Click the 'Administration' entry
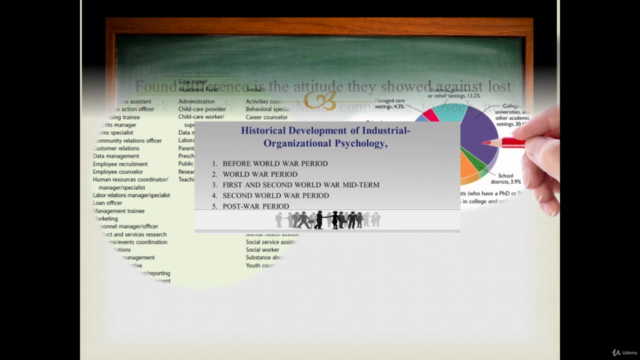This screenshot has width=640, height=360. click(196, 101)
